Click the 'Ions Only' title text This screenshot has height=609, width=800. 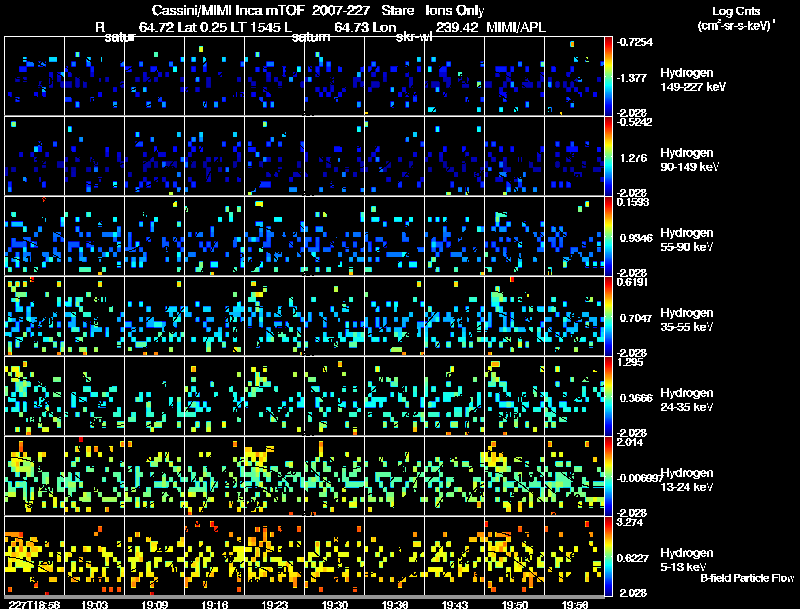pyautogui.click(x=455, y=11)
